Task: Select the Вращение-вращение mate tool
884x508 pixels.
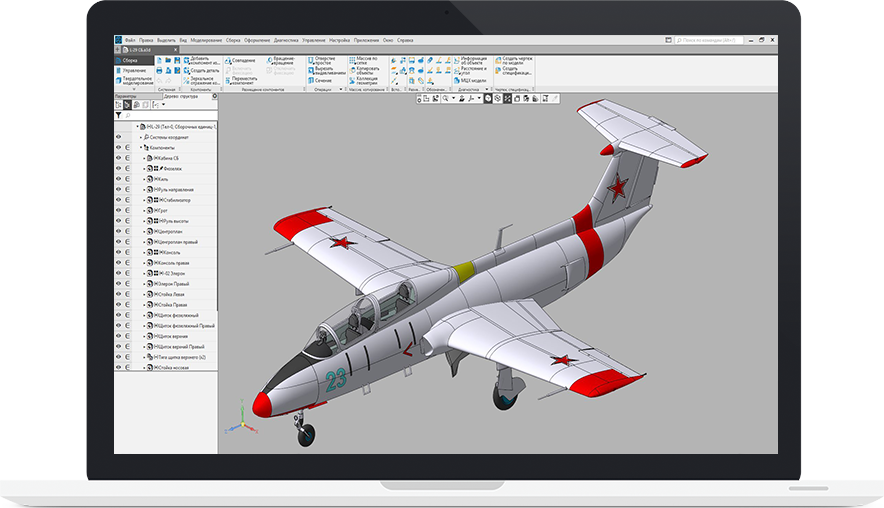Action: click(x=281, y=60)
